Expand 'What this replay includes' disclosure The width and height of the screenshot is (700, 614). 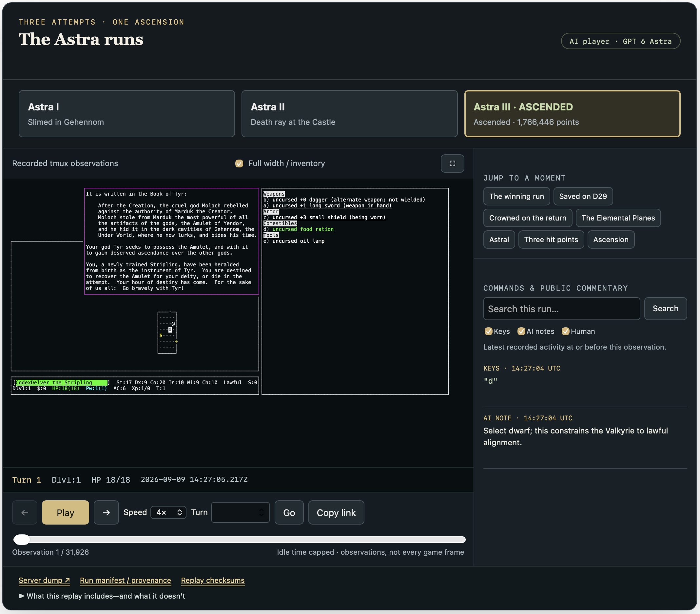tap(102, 596)
